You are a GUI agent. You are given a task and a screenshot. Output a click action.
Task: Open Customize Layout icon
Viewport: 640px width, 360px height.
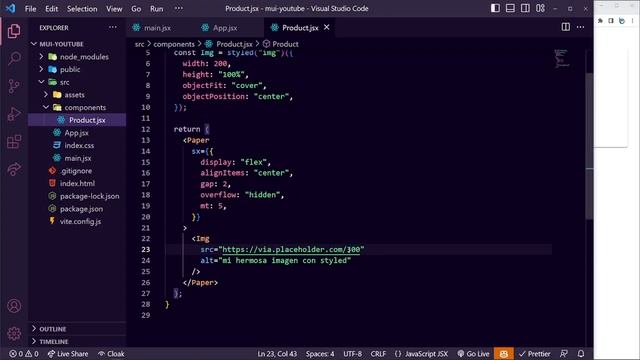(540, 8)
